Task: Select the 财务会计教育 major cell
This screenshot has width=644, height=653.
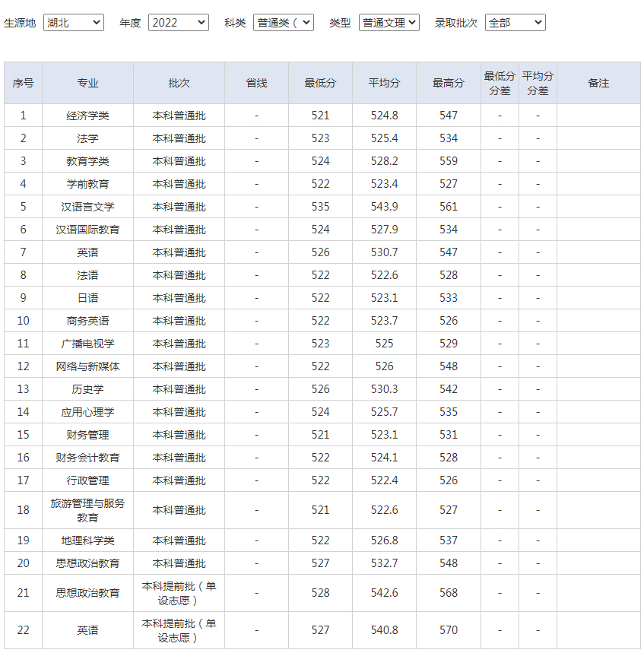Action: tap(87, 458)
